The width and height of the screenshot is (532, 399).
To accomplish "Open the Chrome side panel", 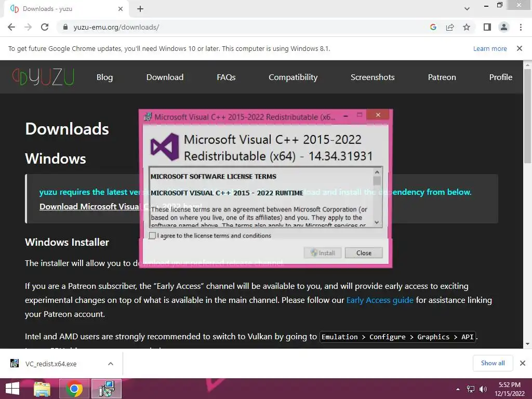I will pyautogui.click(x=487, y=27).
